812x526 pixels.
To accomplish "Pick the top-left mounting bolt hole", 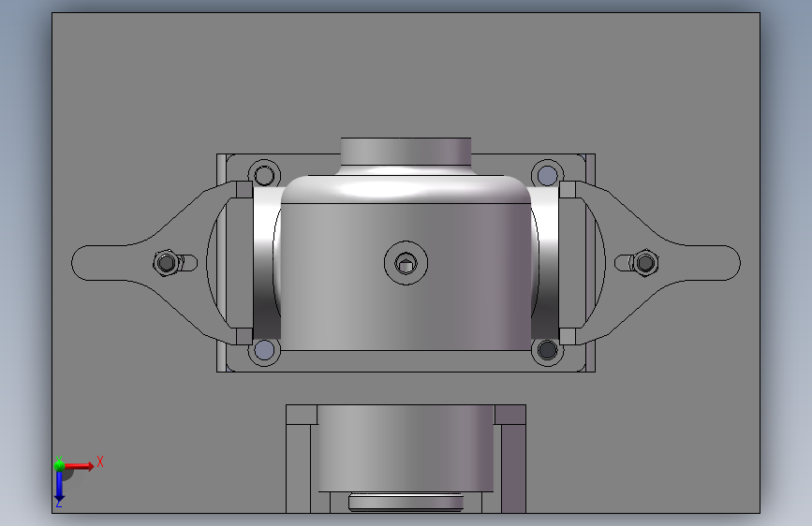I will [265, 176].
